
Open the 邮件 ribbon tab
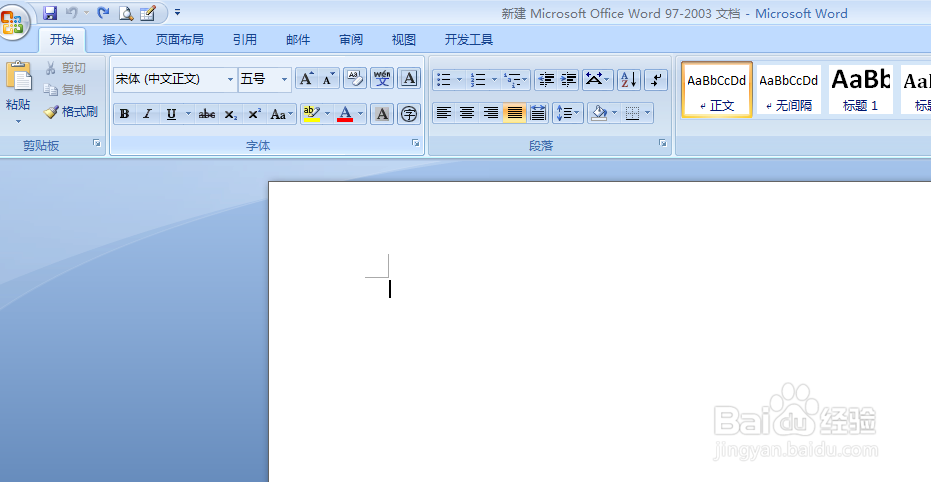pos(298,40)
